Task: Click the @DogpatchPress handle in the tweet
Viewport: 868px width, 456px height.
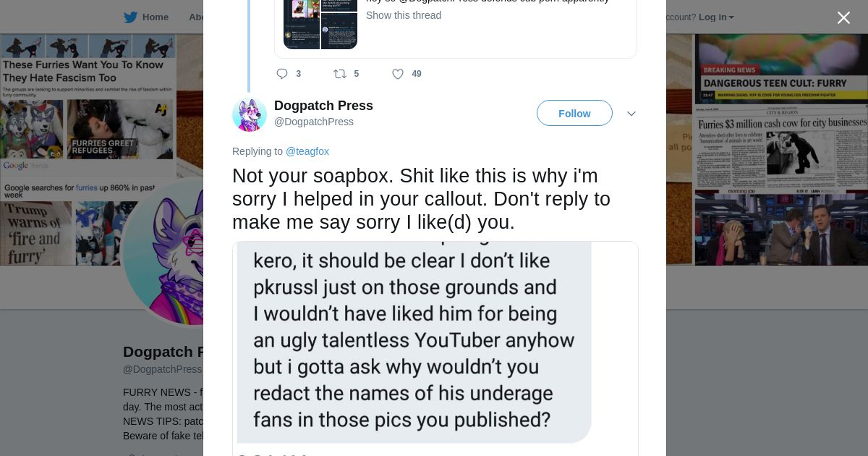Action: coord(313,122)
